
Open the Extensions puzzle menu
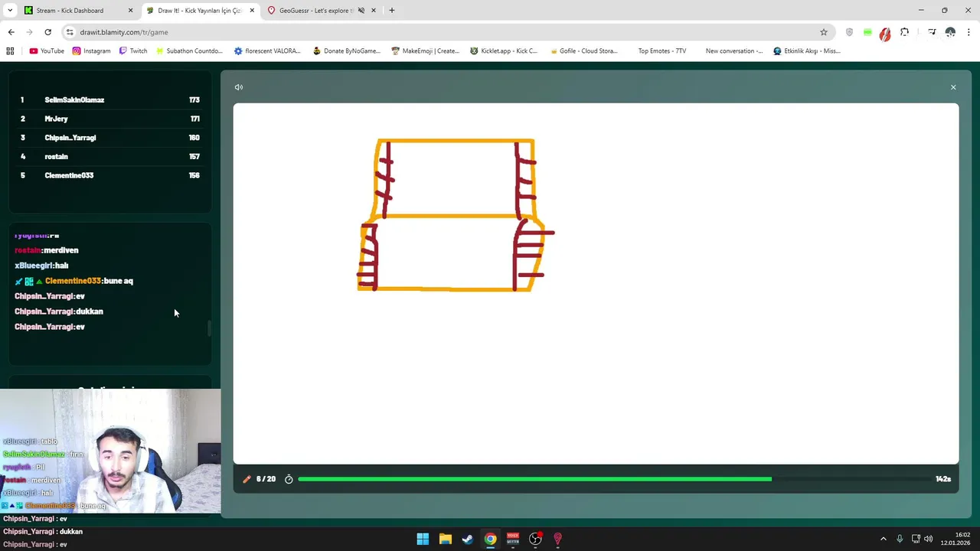[x=904, y=32]
